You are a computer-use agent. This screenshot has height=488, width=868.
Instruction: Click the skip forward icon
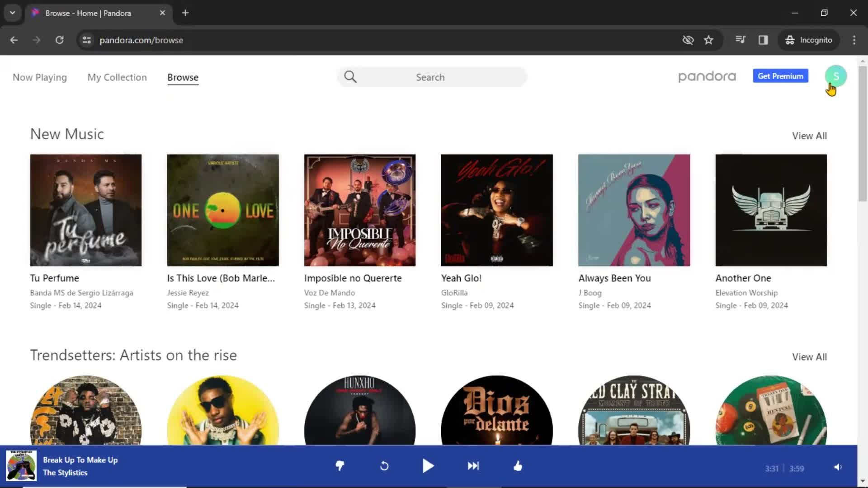(473, 466)
